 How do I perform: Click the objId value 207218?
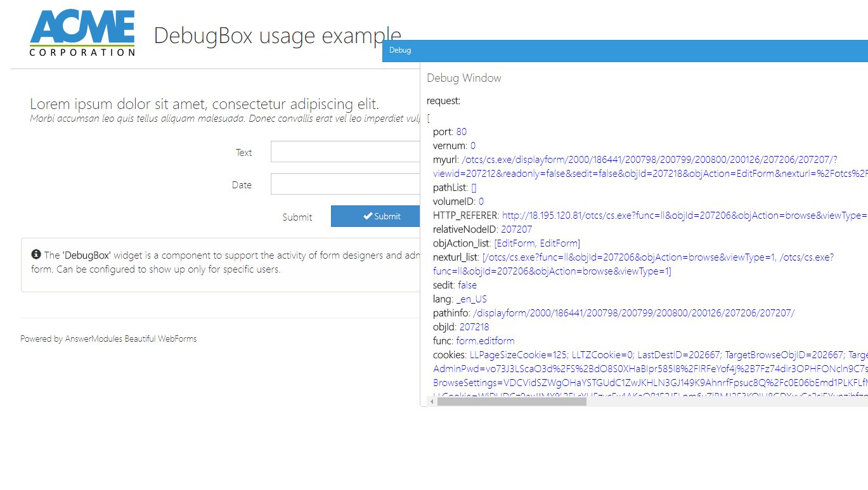pyautogui.click(x=474, y=327)
